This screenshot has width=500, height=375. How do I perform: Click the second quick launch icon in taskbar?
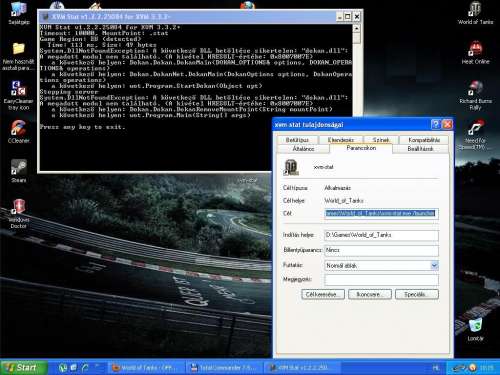[x=74, y=368]
